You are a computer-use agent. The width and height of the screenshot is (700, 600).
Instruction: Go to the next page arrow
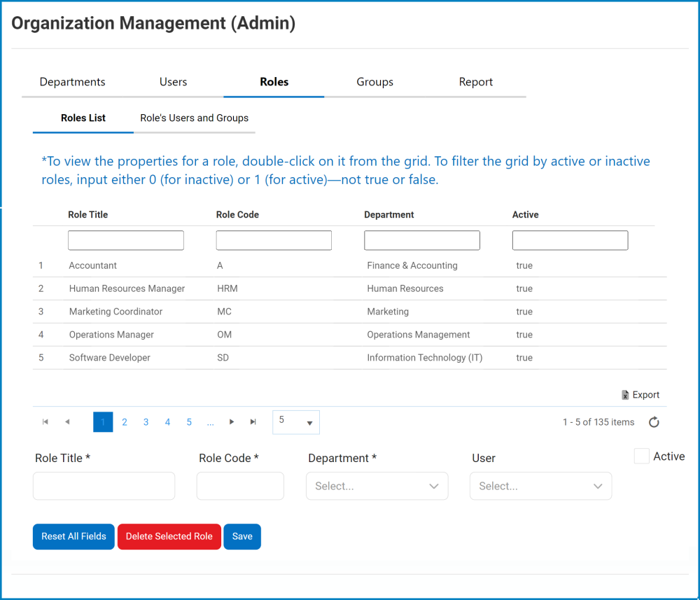click(x=232, y=422)
